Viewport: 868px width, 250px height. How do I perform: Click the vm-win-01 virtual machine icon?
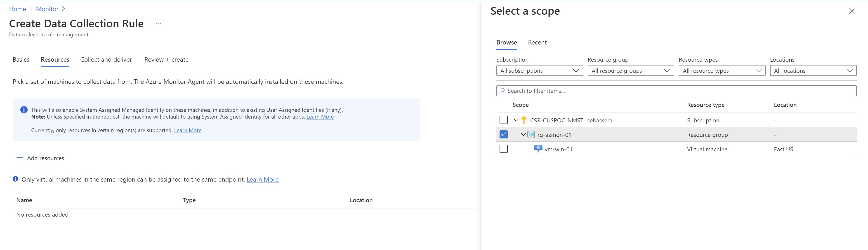point(538,149)
